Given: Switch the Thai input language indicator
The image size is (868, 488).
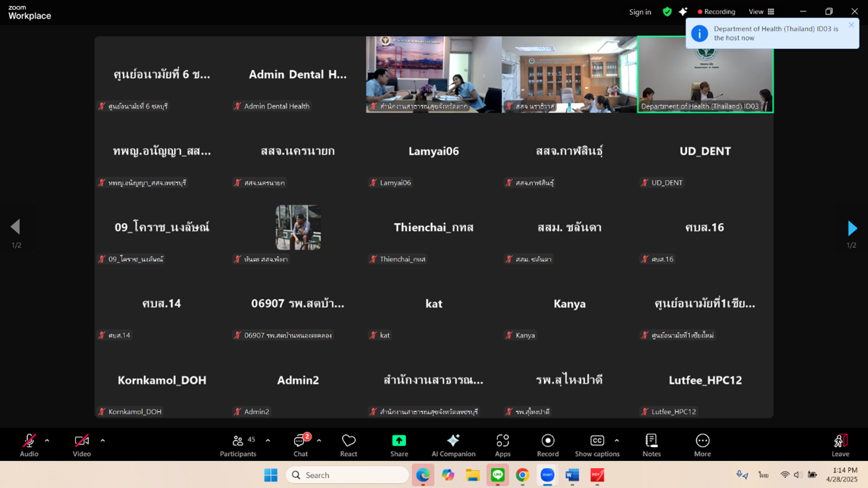Looking at the screenshot, I should point(764,475).
